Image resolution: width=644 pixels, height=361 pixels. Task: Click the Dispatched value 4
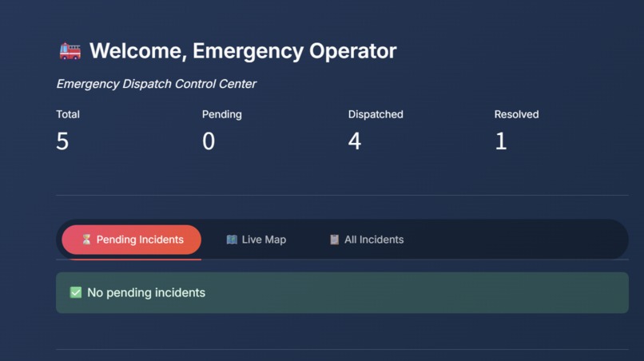click(x=355, y=141)
